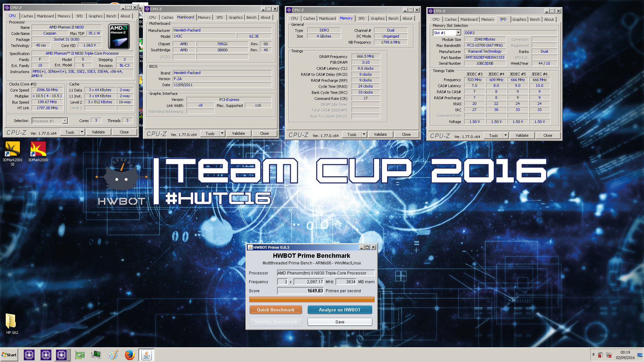Viewport: 644px width, 362px height.
Task: Expand Tools arrow in the CPU tab window
Action: click(82, 132)
